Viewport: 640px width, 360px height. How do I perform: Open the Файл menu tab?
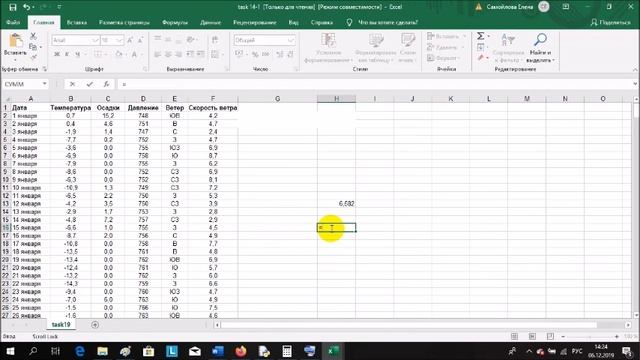(13, 22)
